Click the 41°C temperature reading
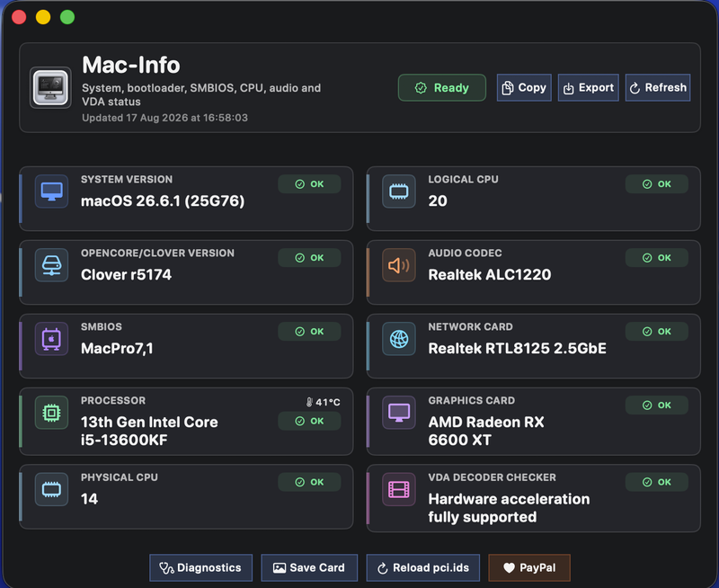The image size is (719, 588). [328, 402]
